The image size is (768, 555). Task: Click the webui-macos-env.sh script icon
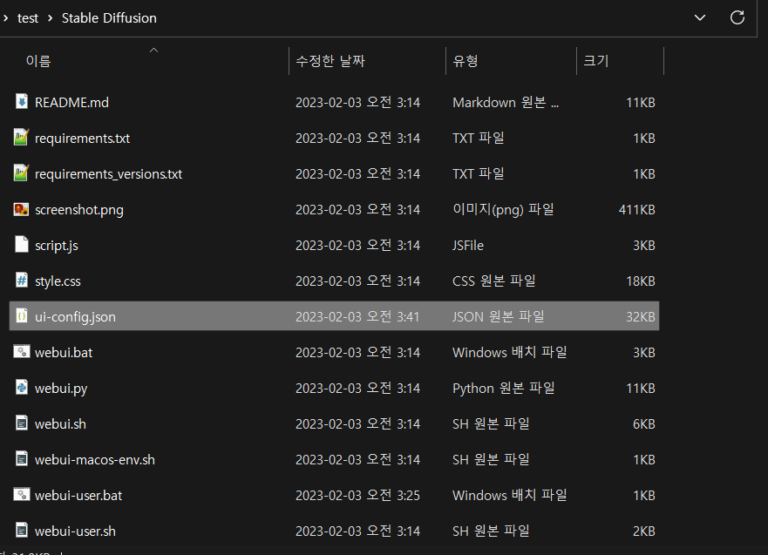pyautogui.click(x=22, y=459)
